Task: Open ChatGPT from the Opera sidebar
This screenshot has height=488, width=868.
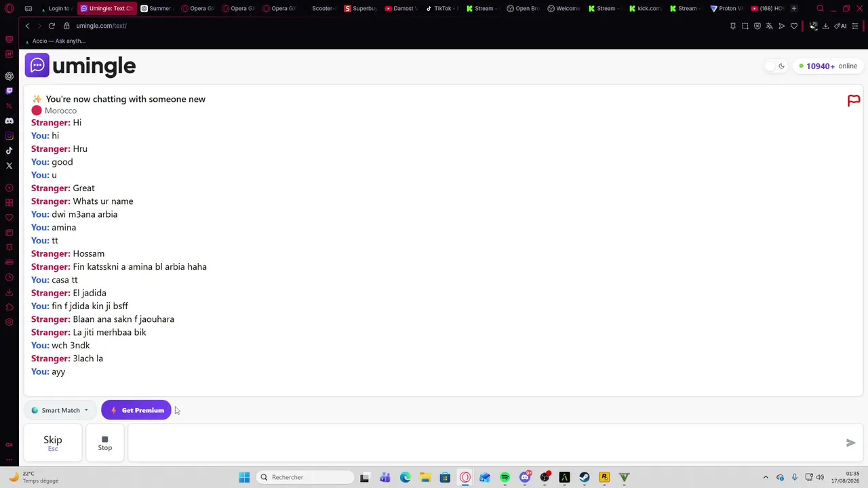Action: tap(9, 76)
